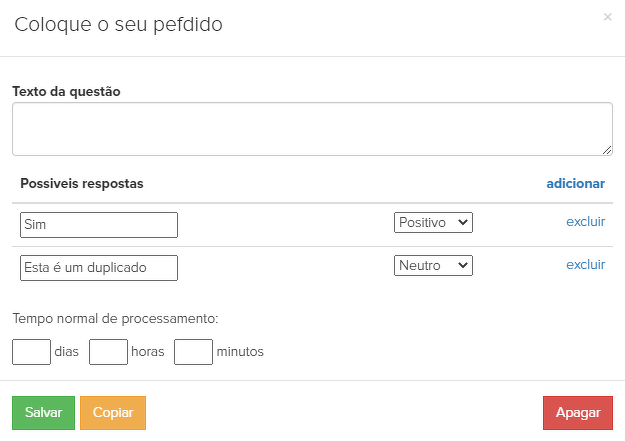Click the red Apagar button

(x=578, y=413)
